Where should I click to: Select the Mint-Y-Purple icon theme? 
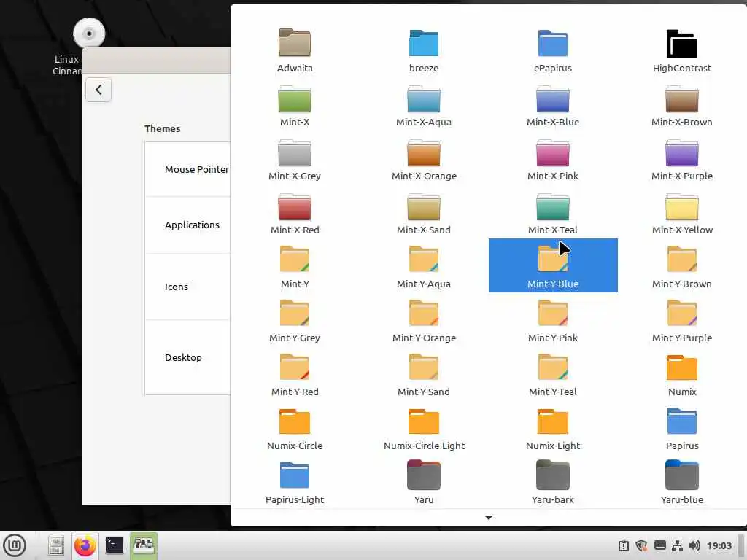click(x=682, y=319)
